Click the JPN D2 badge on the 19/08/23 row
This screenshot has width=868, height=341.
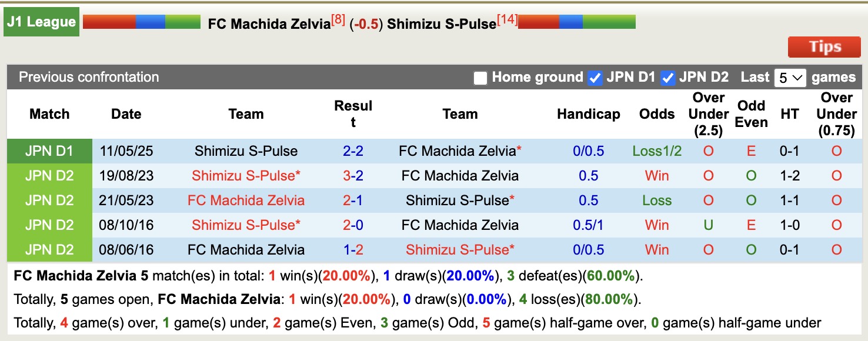click(x=49, y=176)
